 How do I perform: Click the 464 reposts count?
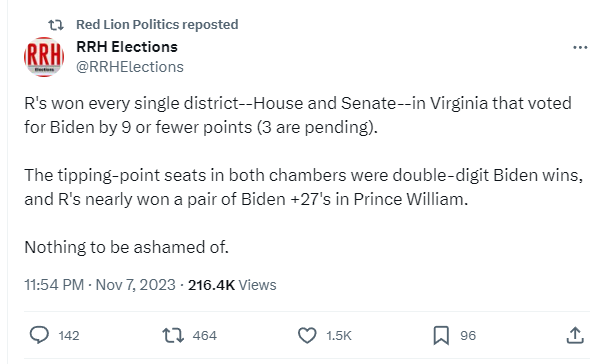tap(204, 335)
